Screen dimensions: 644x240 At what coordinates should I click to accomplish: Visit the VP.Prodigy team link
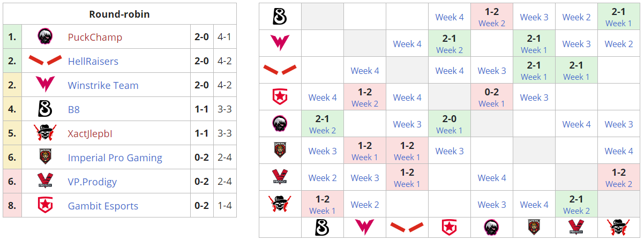point(92,182)
